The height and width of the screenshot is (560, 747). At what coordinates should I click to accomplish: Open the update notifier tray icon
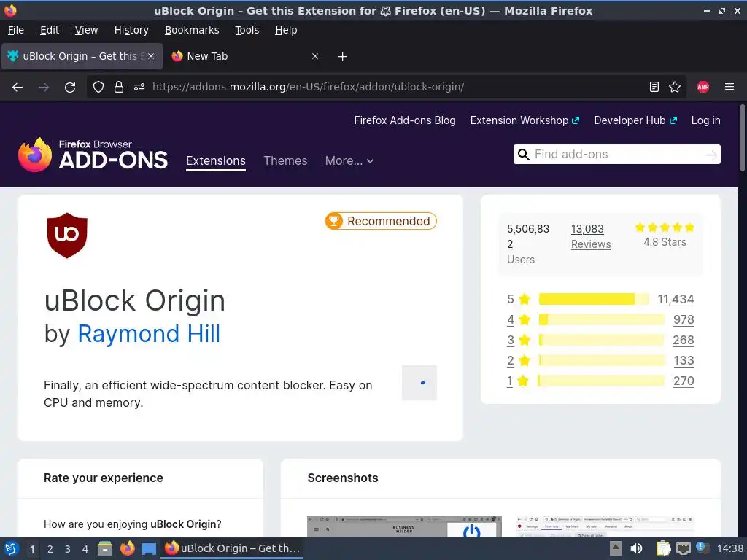[701, 548]
